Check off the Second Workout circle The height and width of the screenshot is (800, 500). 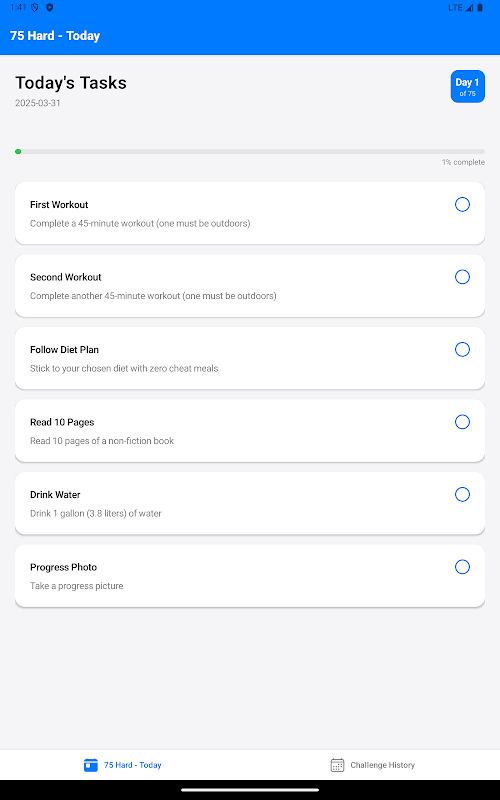coord(462,277)
